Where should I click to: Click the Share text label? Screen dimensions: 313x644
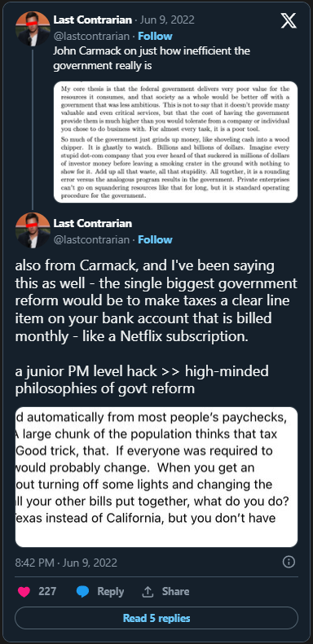click(x=175, y=591)
